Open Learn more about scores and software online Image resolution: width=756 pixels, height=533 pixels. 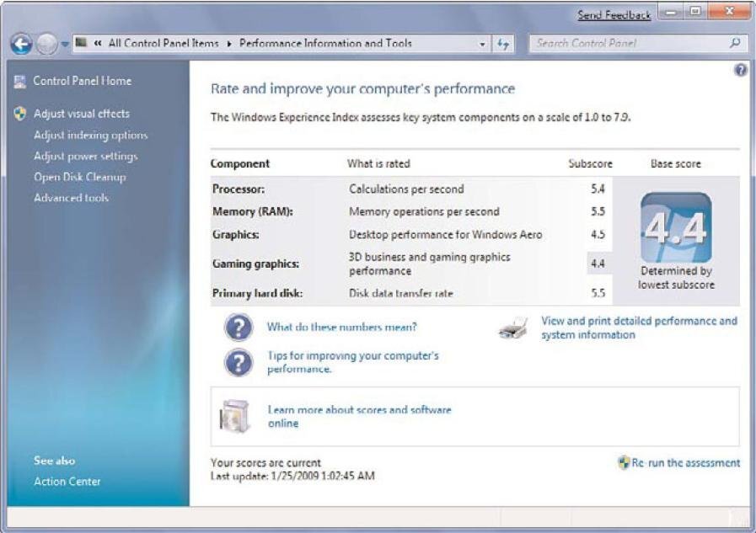click(359, 417)
